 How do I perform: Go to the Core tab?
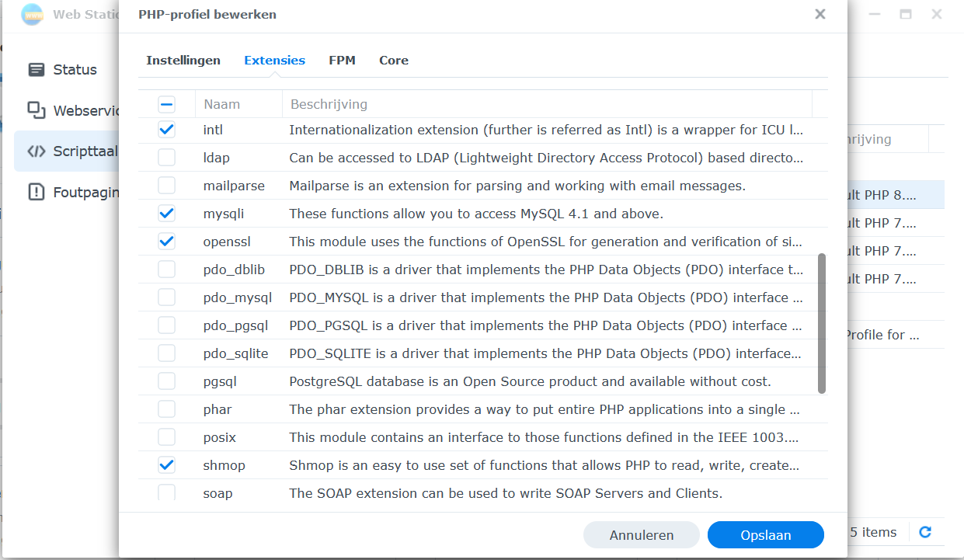tap(393, 61)
